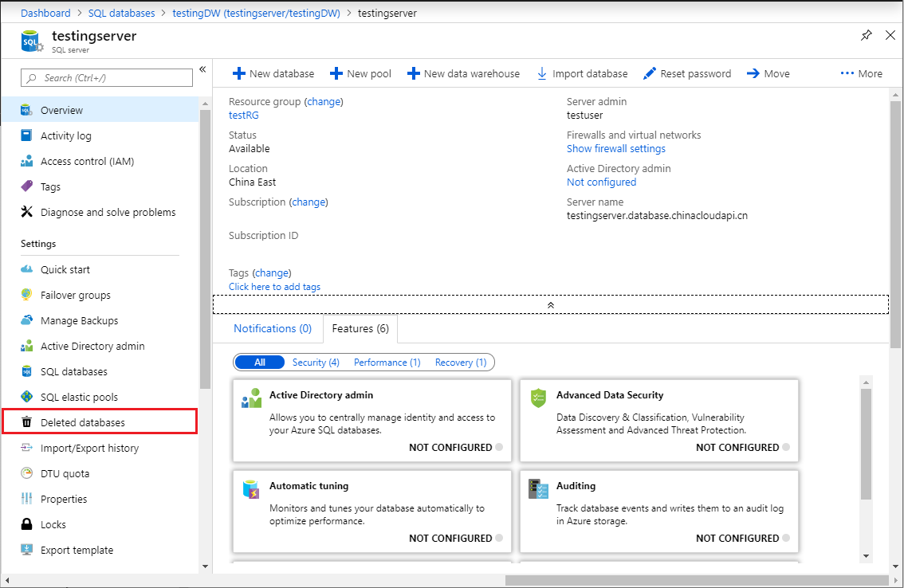The image size is (904, 588).
Task: Filter features by Performance (1)
Action: (x=387, y=362)
